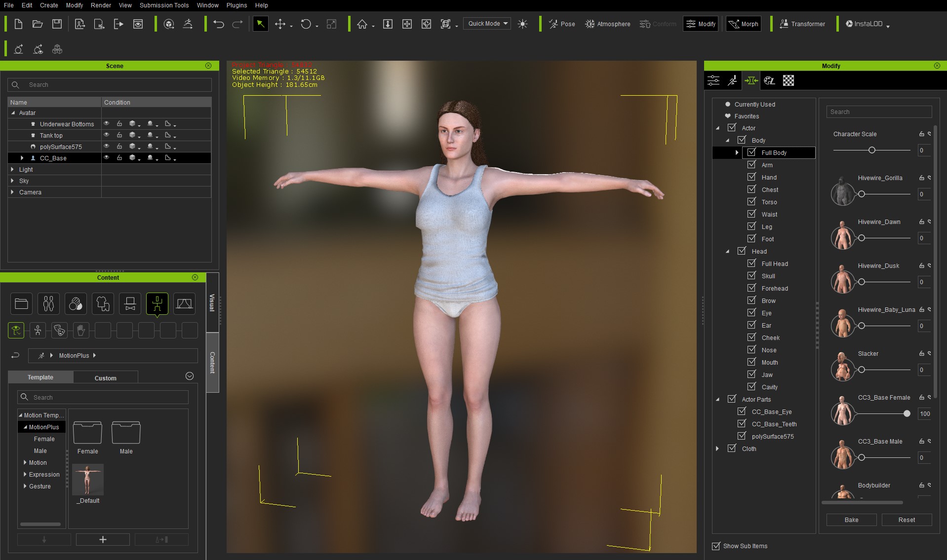Click the Home view icon
Screen dimensions: 947x560
tap(362, 24)
